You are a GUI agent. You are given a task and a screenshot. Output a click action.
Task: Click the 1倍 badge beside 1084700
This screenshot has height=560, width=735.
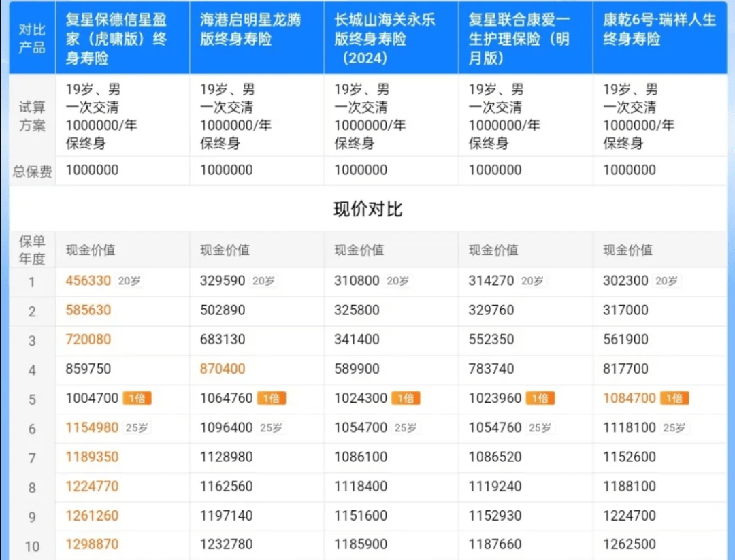click(674, 398)
